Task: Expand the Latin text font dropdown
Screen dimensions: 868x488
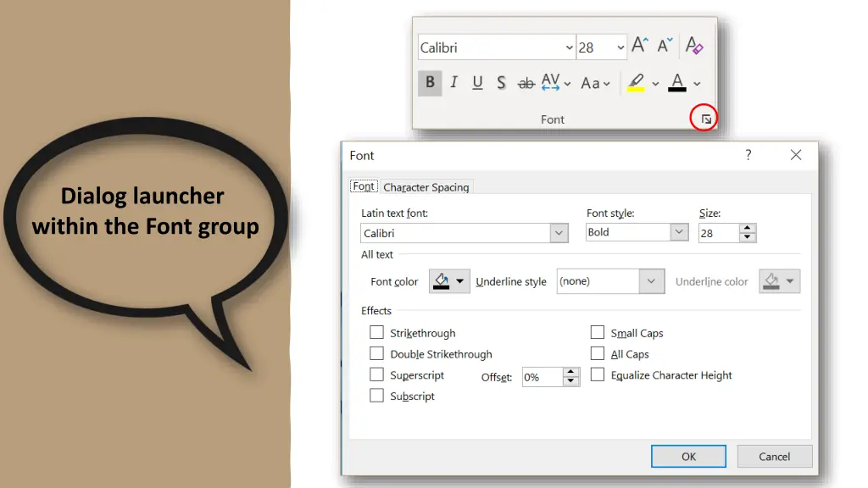Action: (x=559, y=233)
